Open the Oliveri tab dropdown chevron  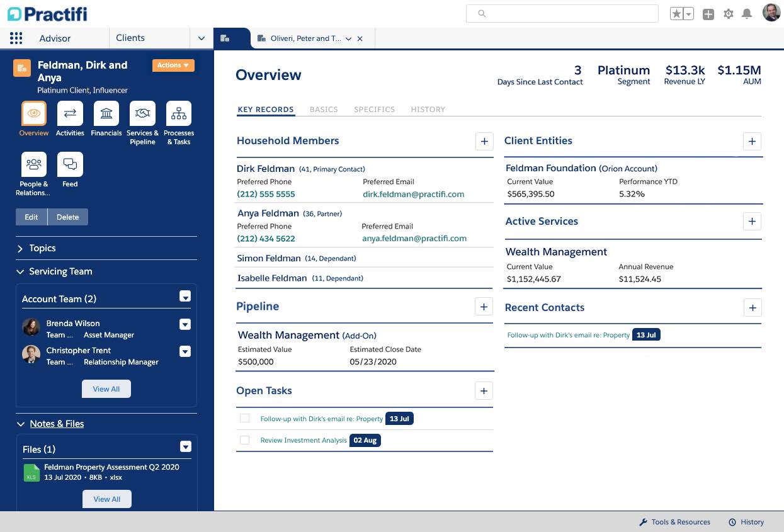(348, 38)
